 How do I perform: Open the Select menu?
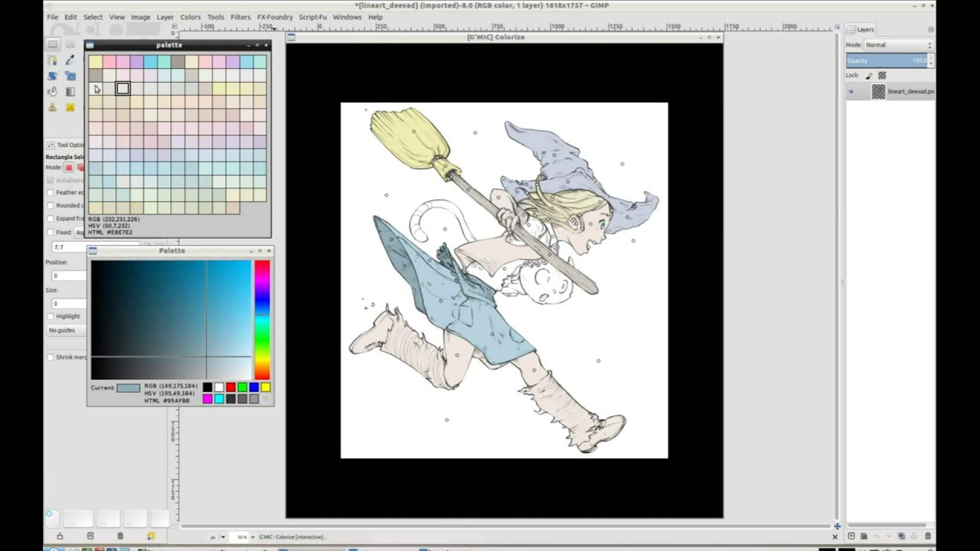pos(93,17)
